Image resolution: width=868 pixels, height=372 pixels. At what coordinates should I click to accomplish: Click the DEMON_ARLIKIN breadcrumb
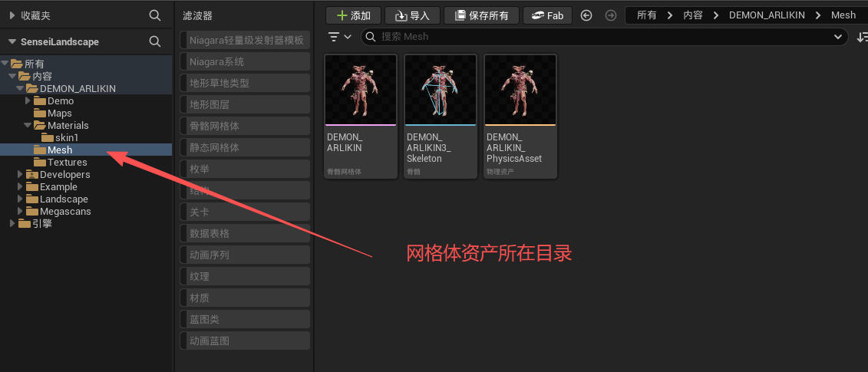[767, 15]
